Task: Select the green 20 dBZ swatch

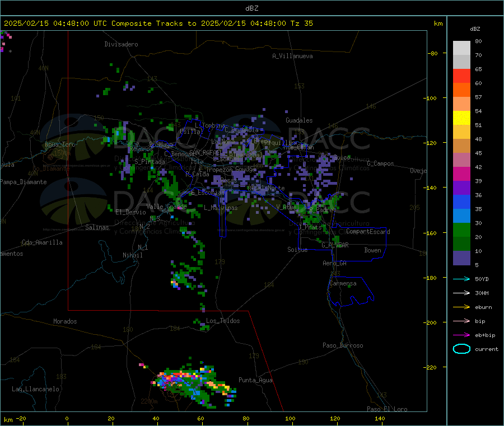Action: coord(461,230)
